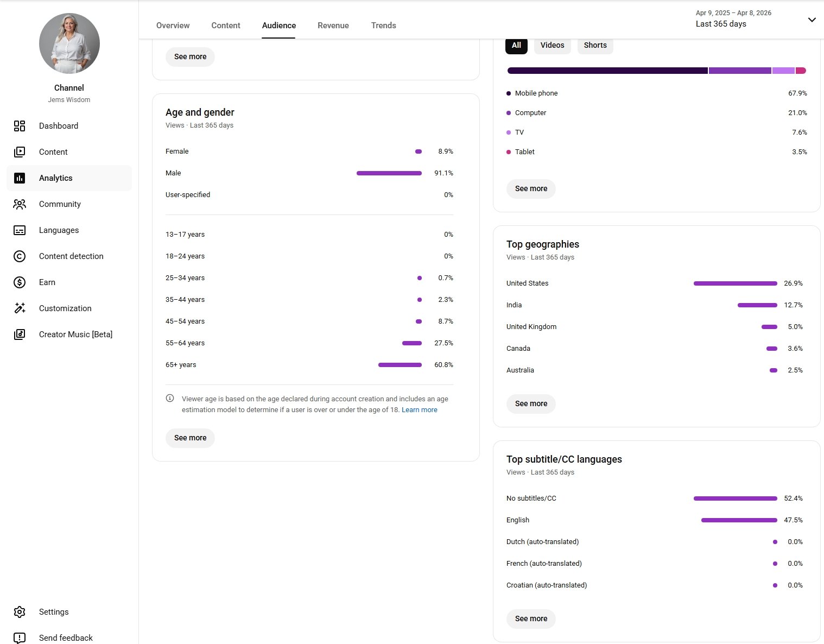
Task: Click the Languages subtitles icon
Action: click(20, 230)
